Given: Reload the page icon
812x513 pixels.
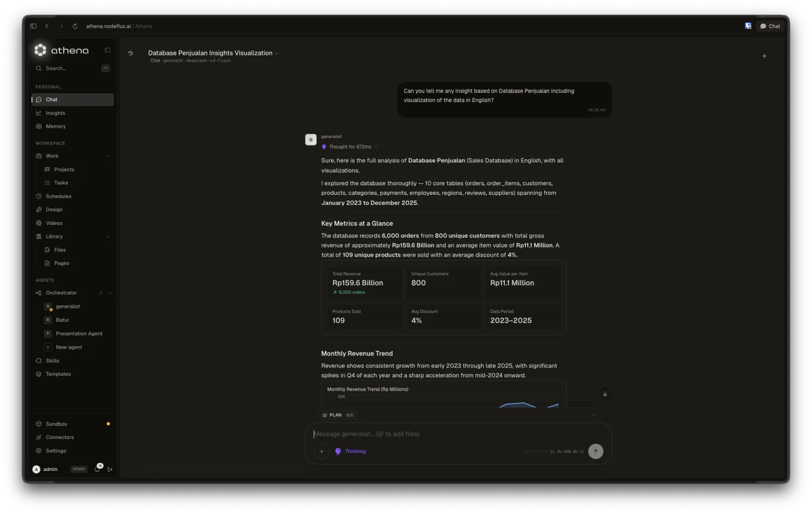Looking at the screenshot, I should (75, 26).
